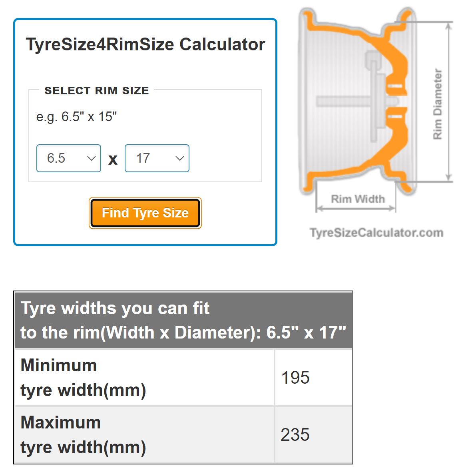Image resolution: width=470 pixels, height=476 pixels.
Task: Click the rim width dimension arrow line
Action: [x=356, y=209]
